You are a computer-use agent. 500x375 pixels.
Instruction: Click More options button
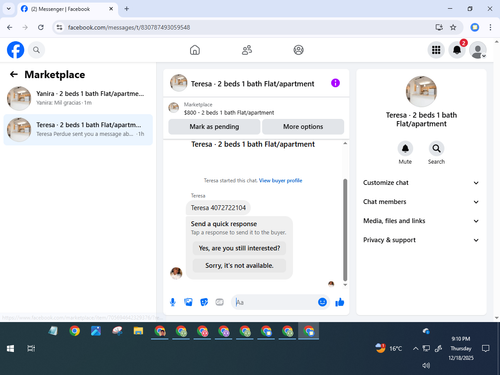click(303, 127)
